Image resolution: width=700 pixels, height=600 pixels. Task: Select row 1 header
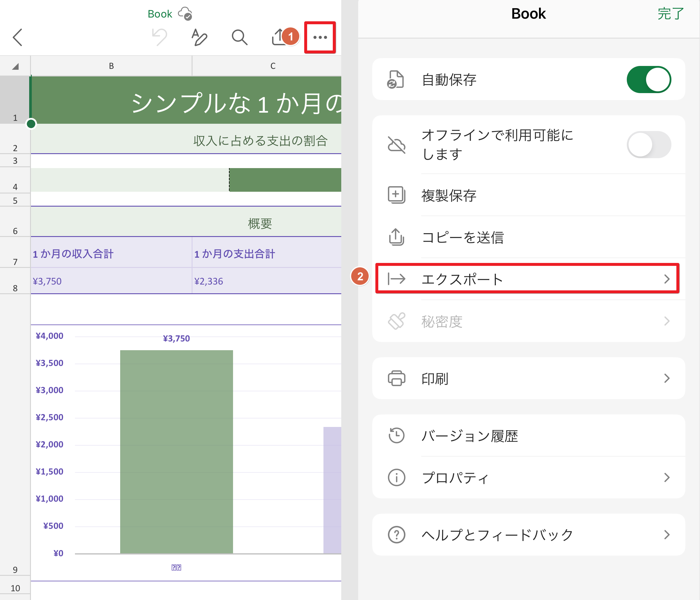[x=15, y=100]
